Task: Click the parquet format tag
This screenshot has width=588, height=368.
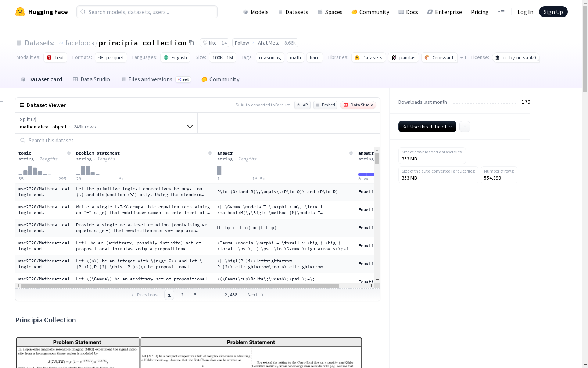Action: pos(111,57)
